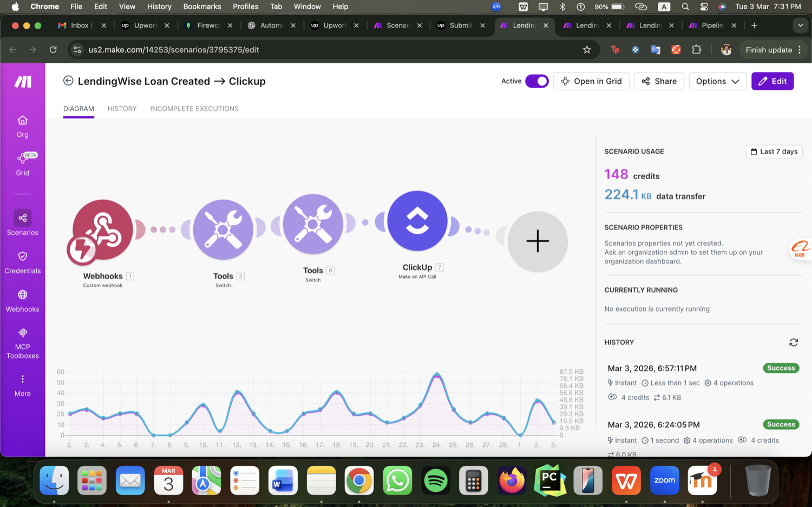This screenshot has width=812, height=507.
Task: Bookmark this page with the star icon
Action: [587, 50]
